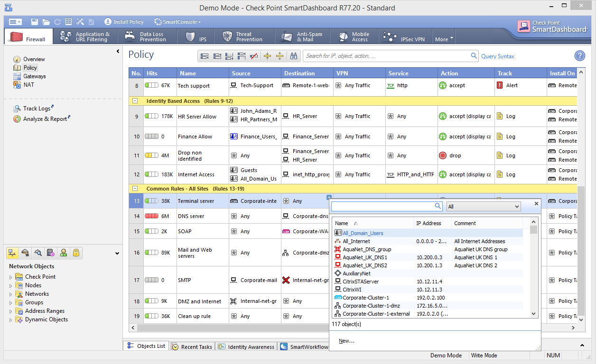Select Gateways in the navigation tree
The height and width of the screenshot is (364, 596).
pos(35,76)
